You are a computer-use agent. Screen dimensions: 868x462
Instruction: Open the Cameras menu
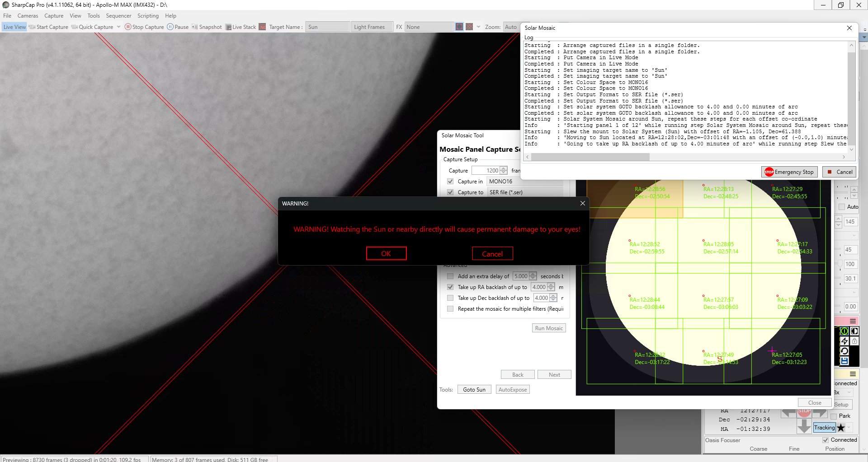tap(28, 16)
